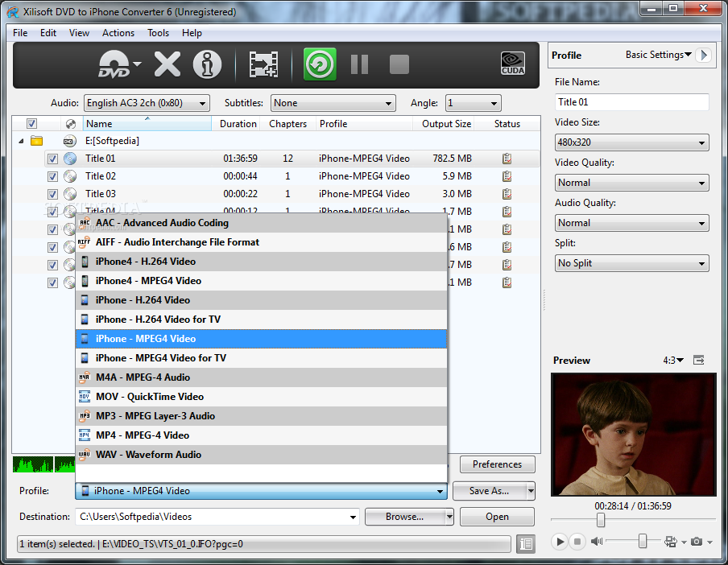
Task: Uncheck the Title 03 checkbox
Action: tap(52, 194)
